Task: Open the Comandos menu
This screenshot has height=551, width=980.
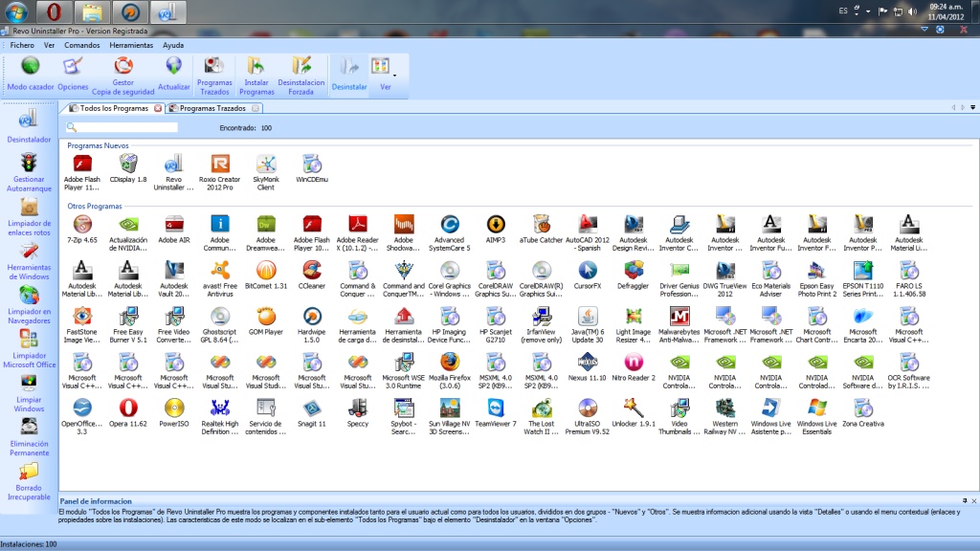Action: pos(82,45)
